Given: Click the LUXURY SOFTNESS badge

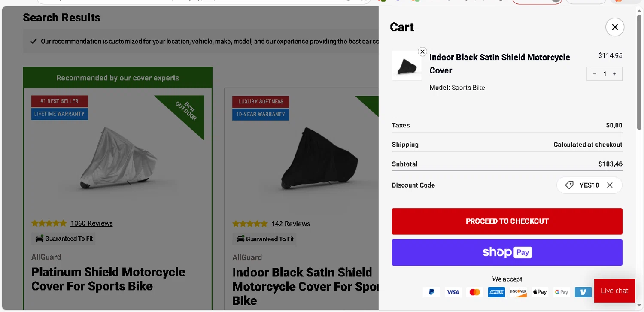Looking at the screenshot, I should 261,102.
